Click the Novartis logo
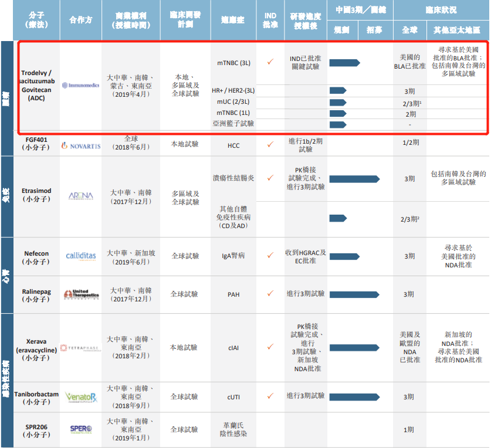The image size is (491, 448). 80,145
